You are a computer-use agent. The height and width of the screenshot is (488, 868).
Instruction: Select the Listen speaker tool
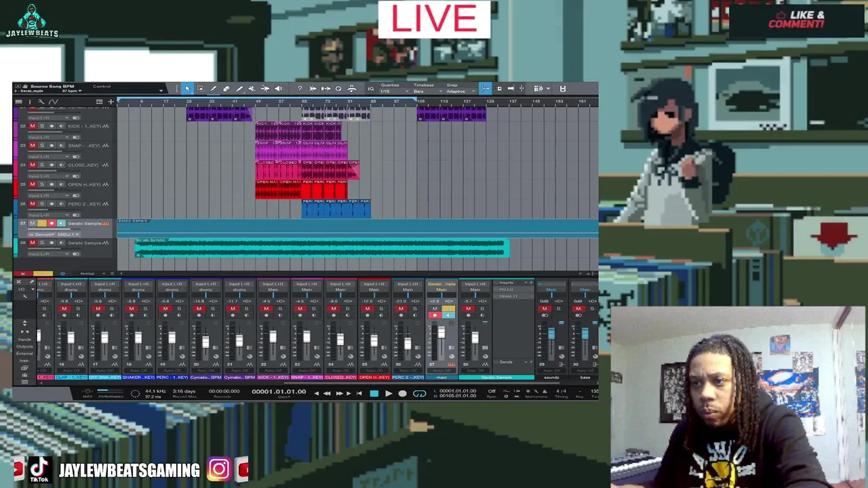[278, 89]
